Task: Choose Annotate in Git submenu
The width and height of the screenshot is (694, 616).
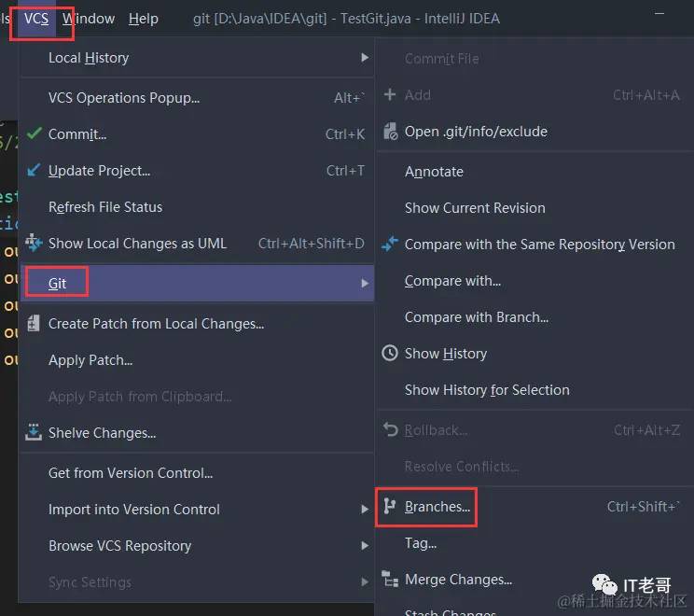Action: pos(534,172)
